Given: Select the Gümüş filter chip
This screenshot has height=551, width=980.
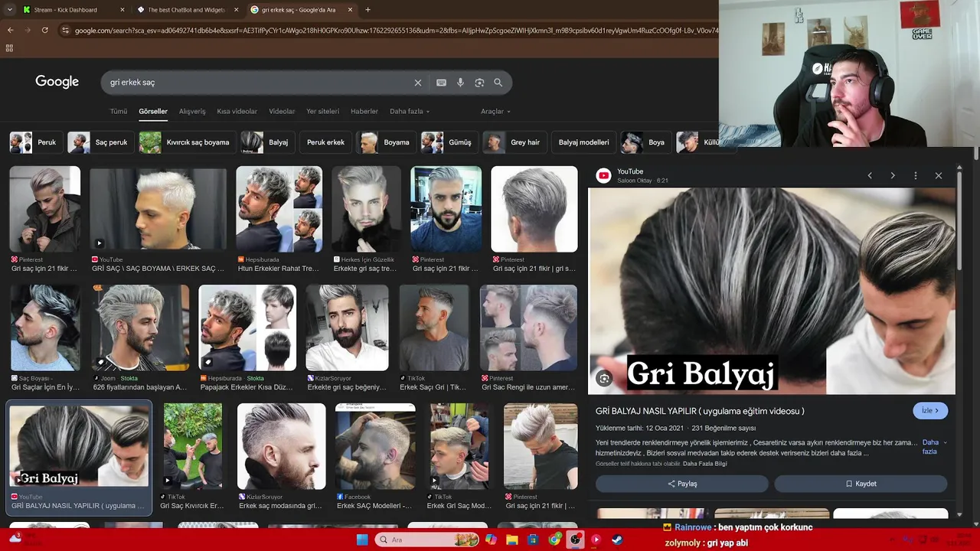Looking at the screenshot, I should (x=448, y=142).
